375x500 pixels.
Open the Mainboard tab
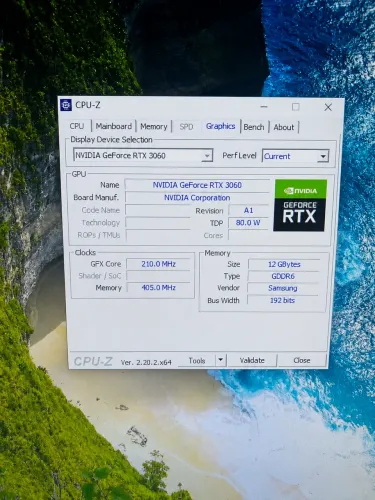coord(114,126)
